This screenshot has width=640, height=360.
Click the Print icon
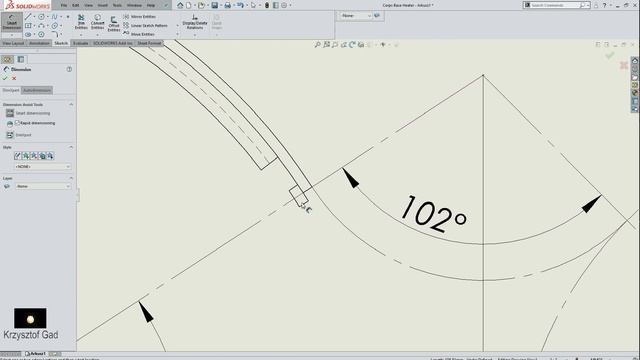pyautogui.click(x=228, y=5)
